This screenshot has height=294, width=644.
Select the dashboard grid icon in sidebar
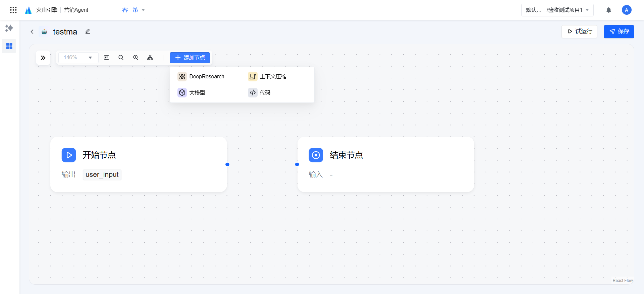(x=9, y=46)
